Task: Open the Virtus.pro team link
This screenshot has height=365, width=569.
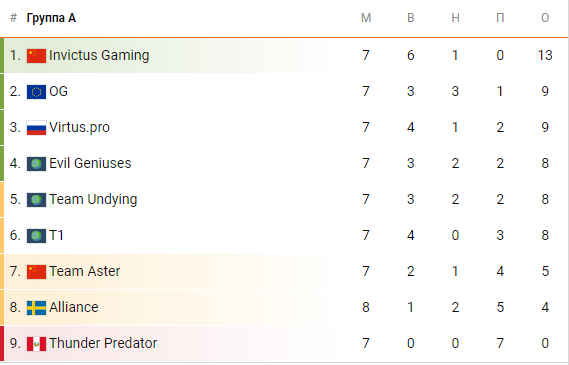Action: pyautogui.click(x=79, y=127)
